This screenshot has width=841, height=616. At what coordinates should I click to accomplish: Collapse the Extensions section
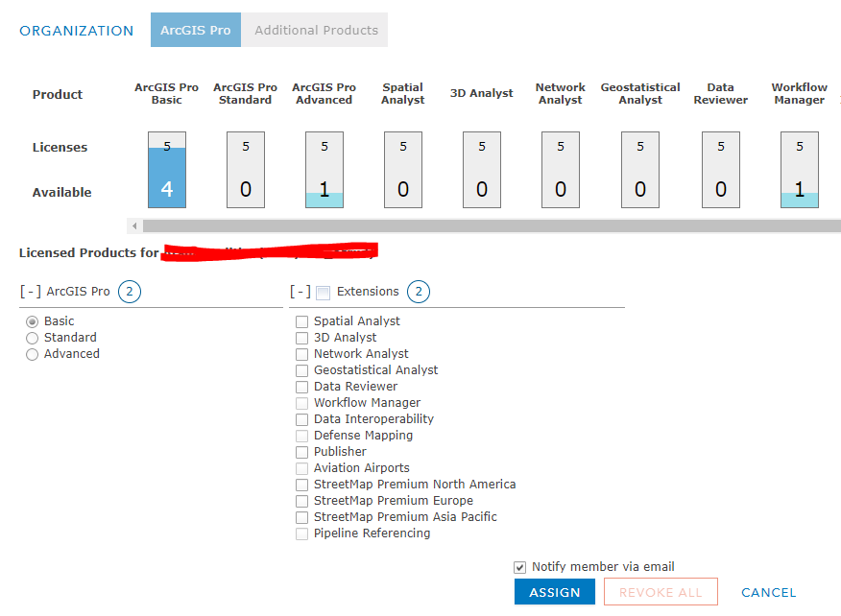(x=300, y=292)
